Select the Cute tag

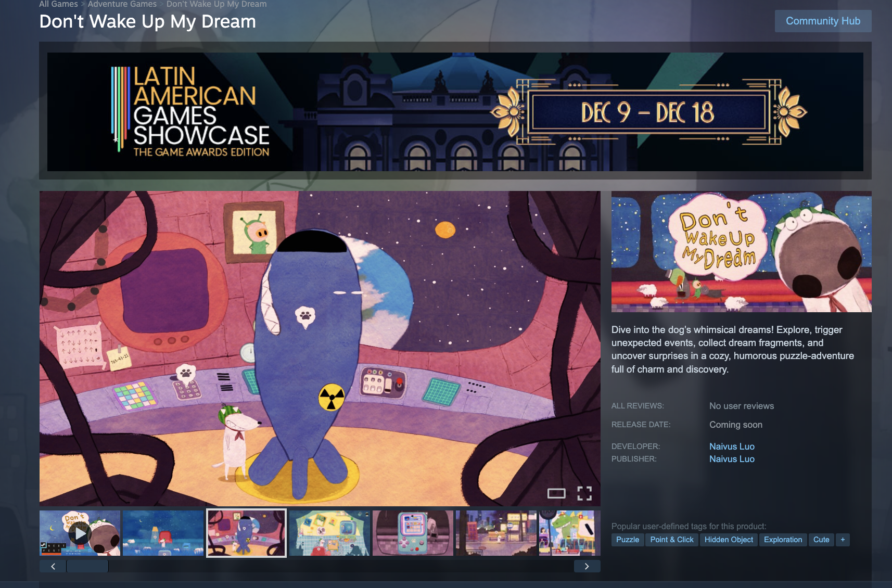click(821, 540)
